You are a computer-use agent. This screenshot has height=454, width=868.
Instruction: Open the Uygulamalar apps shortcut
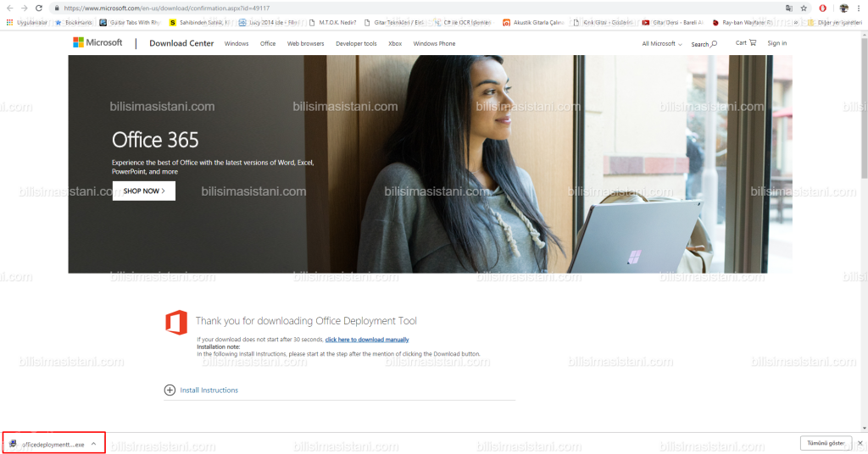click(26, 23)
